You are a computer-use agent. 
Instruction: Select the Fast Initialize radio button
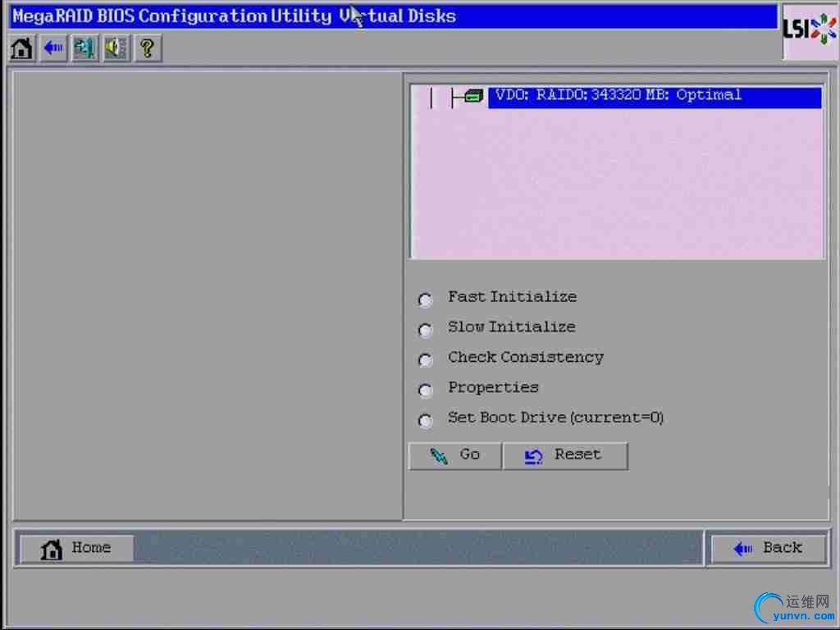(x=426, y=299)
